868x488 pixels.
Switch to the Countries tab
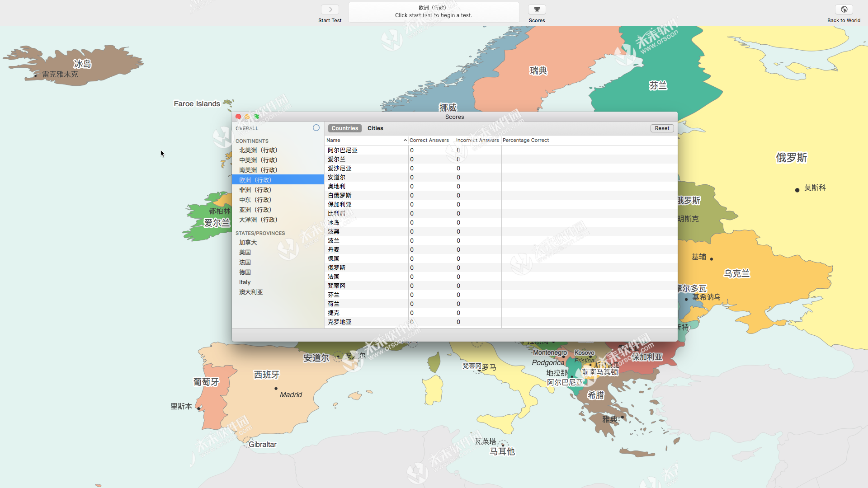click(x=344, y=128)
